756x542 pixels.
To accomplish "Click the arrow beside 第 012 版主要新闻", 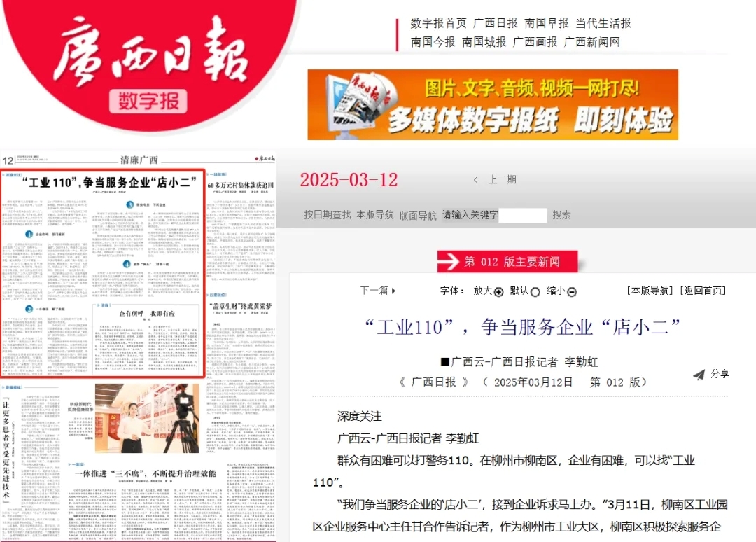I will click(x=449, y=262).
